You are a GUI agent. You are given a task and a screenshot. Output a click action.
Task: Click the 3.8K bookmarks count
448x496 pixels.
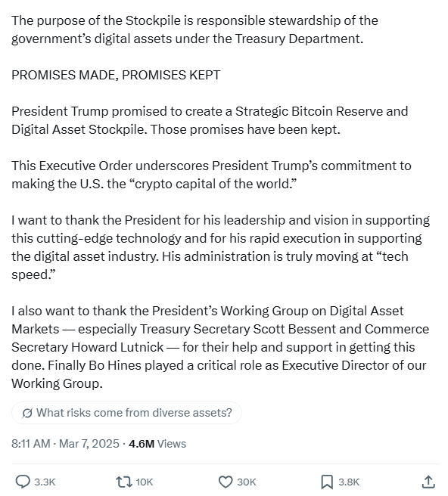(349, 482)
